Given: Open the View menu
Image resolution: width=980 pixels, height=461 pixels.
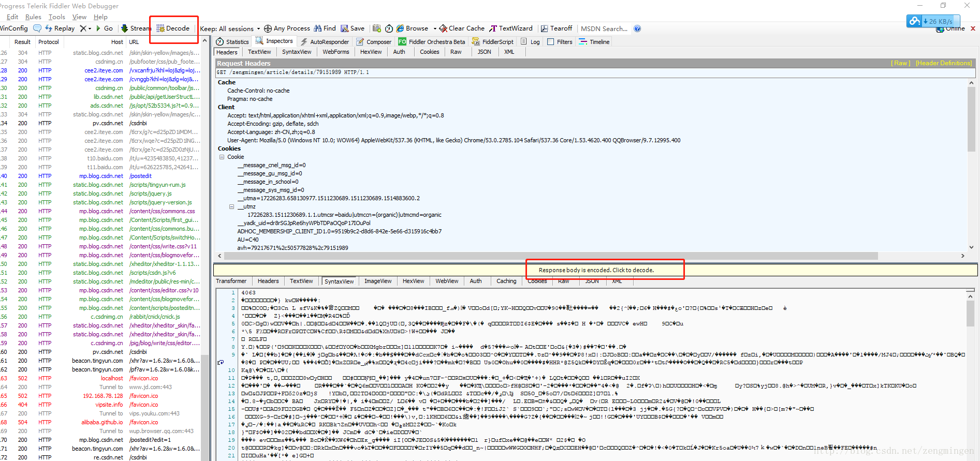Looking at the screenshot, I should tap(79, 17).
